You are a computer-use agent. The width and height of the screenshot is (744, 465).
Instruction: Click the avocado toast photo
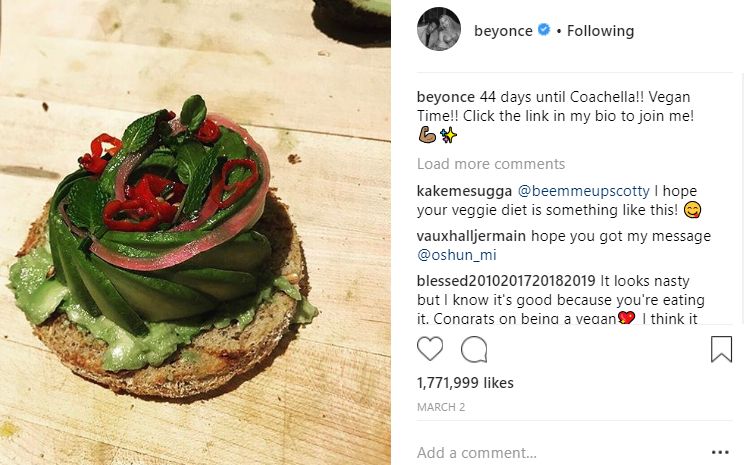click(195, 232)
